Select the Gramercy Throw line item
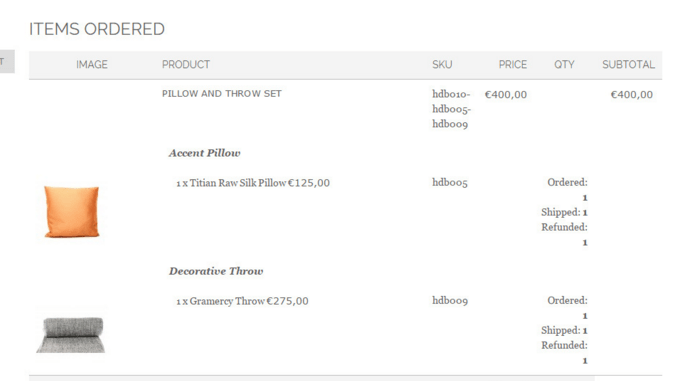 coord(242,301)
